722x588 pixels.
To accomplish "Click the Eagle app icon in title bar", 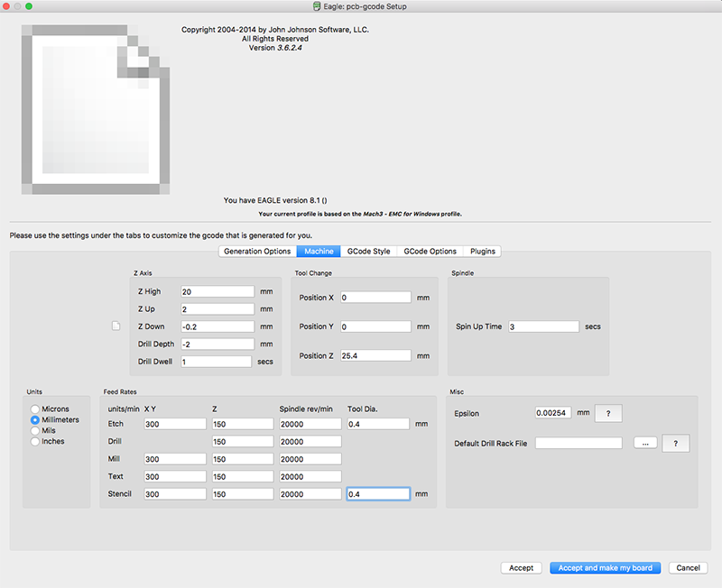I will tap(317, 6).
